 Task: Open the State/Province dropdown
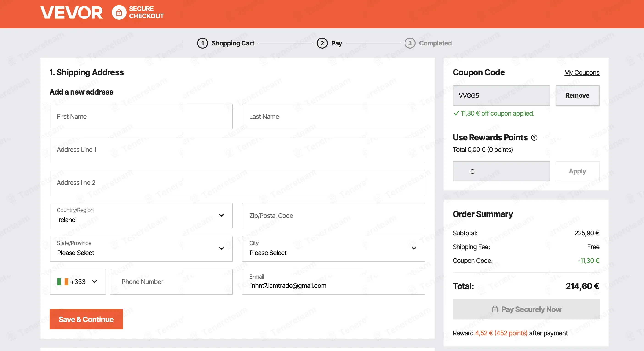(141, 249)
